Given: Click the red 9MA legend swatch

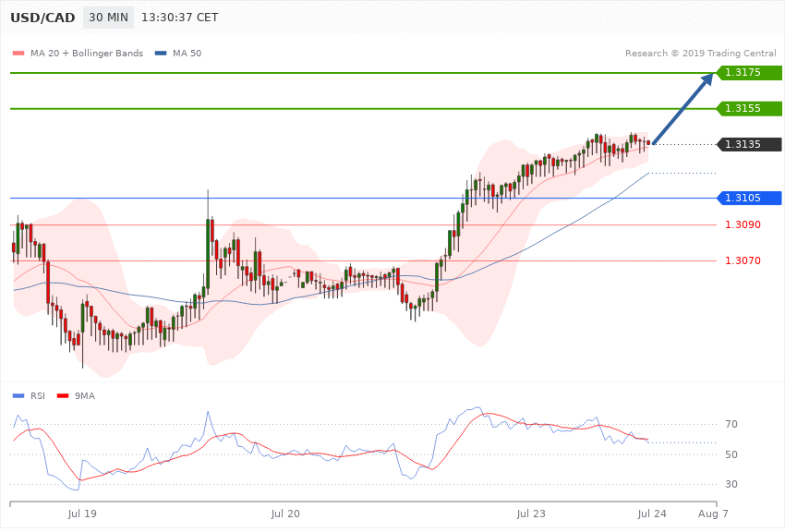Looking at the screenshot, I should 63,396.
